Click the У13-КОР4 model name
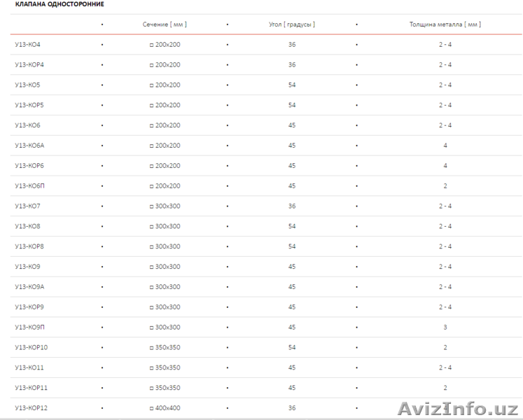Image resolution: width=523 pixels, height=420 pixels. pyautogui.click(x=29, y=65)
